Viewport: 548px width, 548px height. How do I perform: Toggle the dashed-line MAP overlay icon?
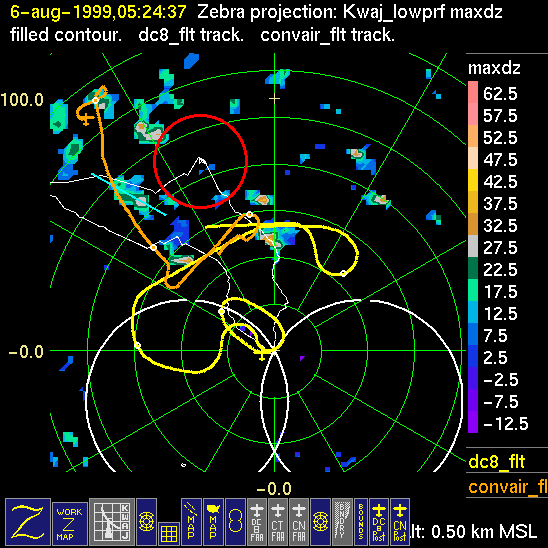191,522
